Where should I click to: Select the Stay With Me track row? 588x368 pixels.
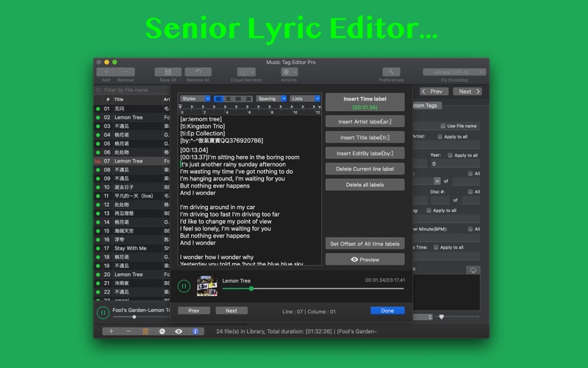pos(130,248)
